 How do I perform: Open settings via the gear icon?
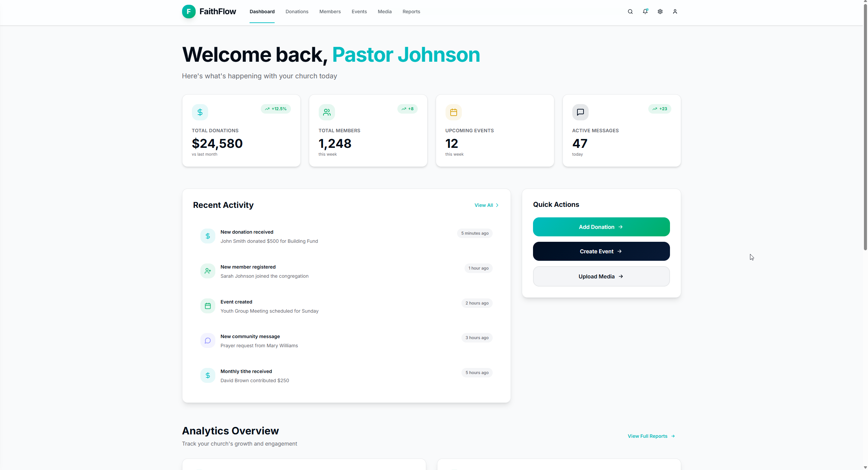[660, 11]
